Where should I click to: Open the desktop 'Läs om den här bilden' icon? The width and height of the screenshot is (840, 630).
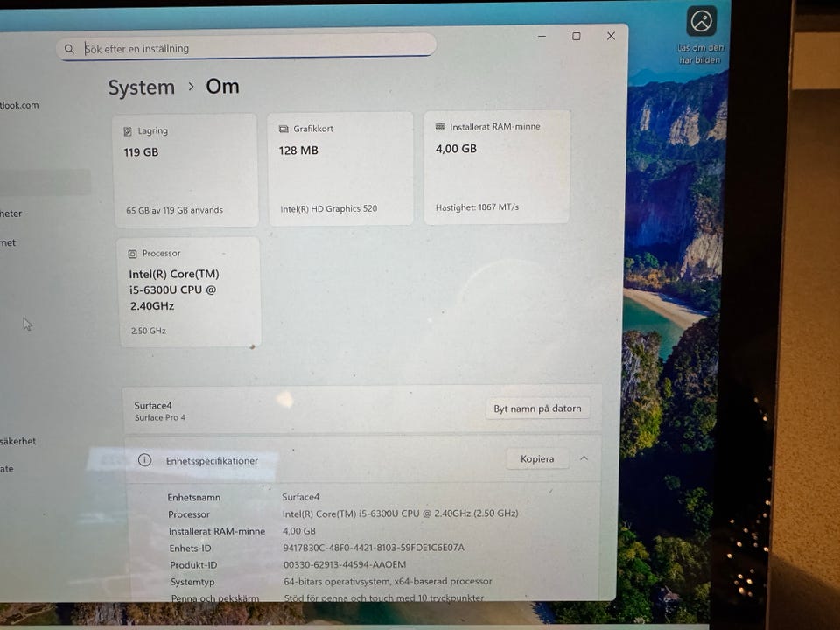701,35
